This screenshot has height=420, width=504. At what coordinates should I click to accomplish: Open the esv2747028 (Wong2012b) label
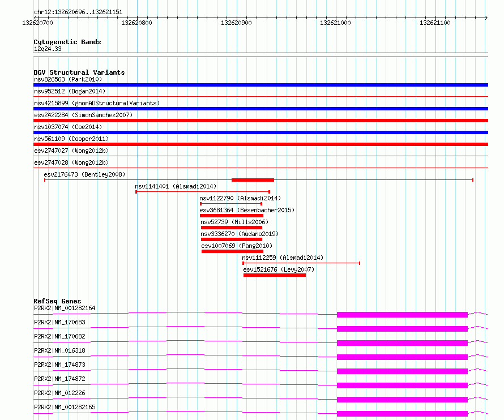pyautogui.click(x=71, y=162)
